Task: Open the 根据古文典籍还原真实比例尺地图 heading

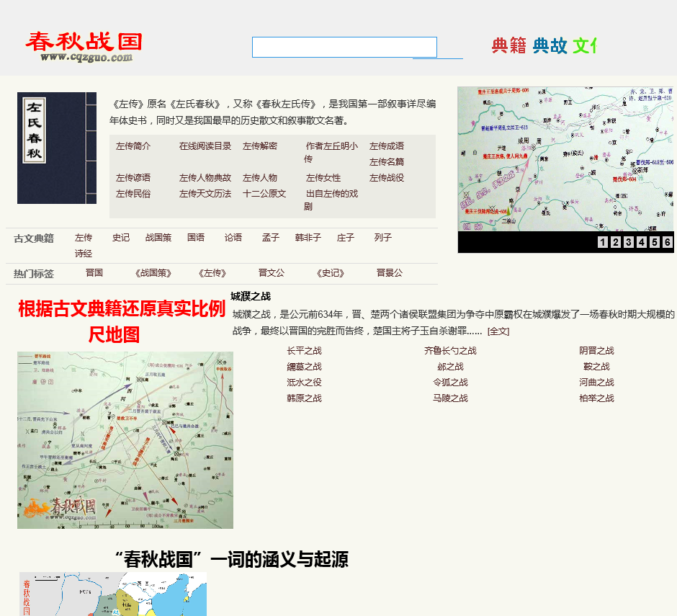Action: [x=122, y=321]
